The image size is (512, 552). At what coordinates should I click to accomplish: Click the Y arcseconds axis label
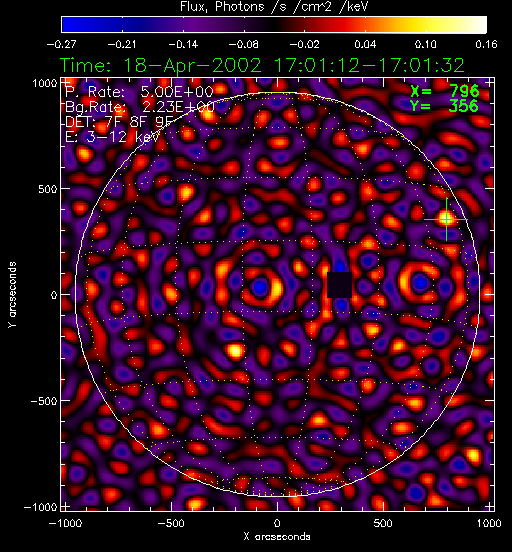click(12, 295)
